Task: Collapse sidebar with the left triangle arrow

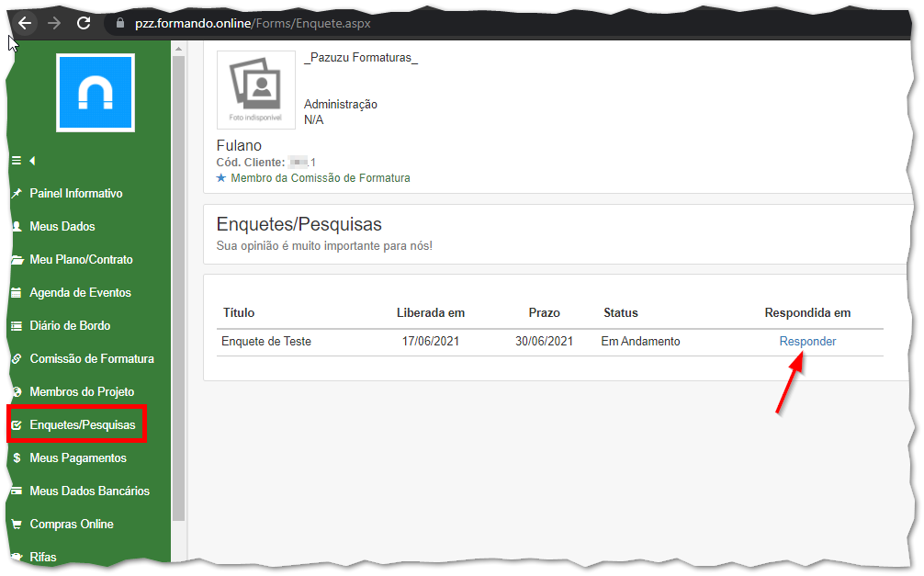Action: pyautogui.click(x=32, y=161)
